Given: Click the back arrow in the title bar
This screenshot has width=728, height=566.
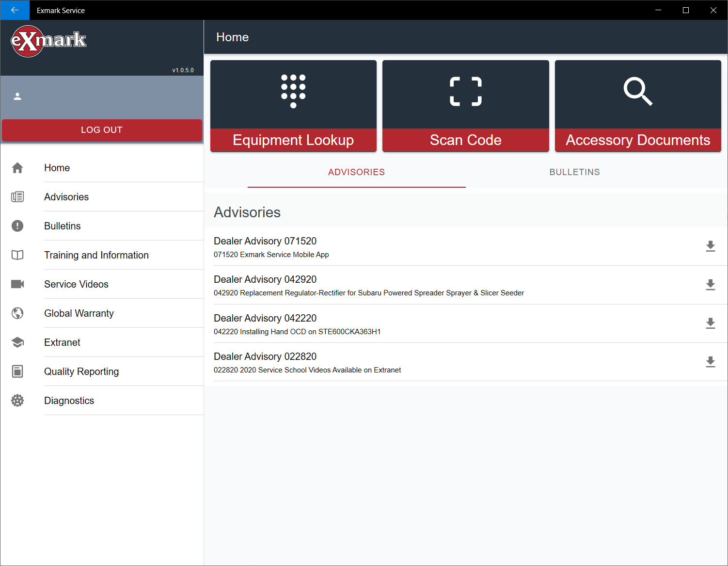Looking at the screenshot, I should pyautogui.click(x=15, y=10).
